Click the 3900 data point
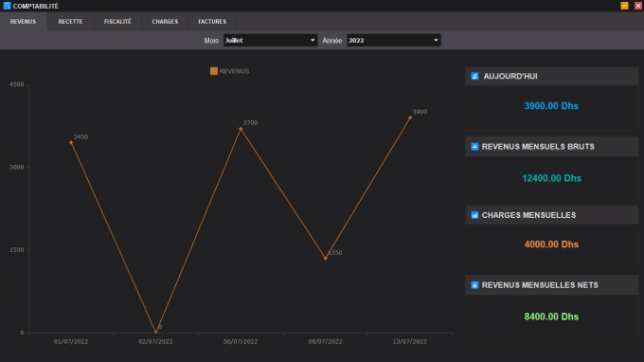644x362 pixels. 410,118
